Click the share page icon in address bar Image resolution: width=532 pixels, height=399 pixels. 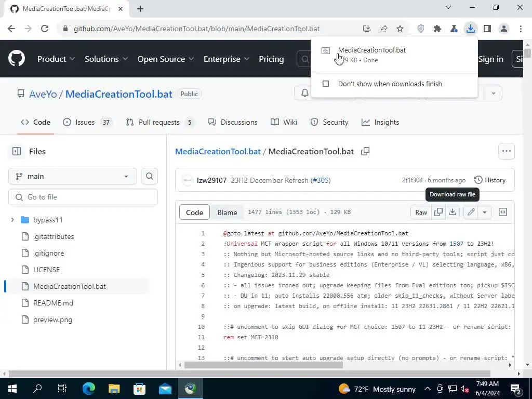tap(383, 29)
